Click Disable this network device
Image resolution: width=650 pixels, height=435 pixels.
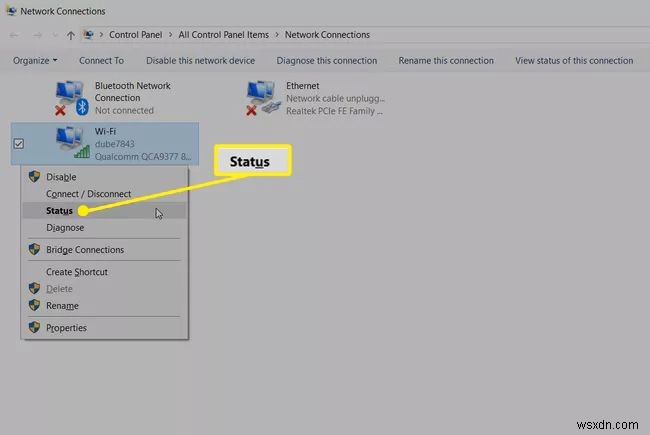[x=200, y=61]
